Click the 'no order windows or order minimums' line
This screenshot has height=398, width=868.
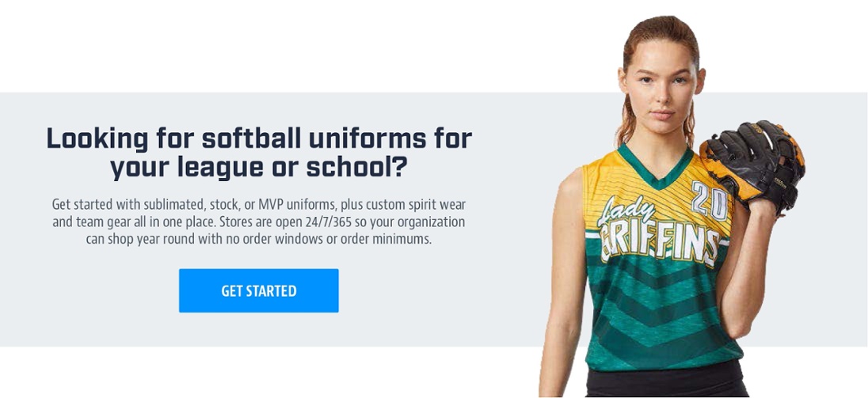[x=327, y=241]
